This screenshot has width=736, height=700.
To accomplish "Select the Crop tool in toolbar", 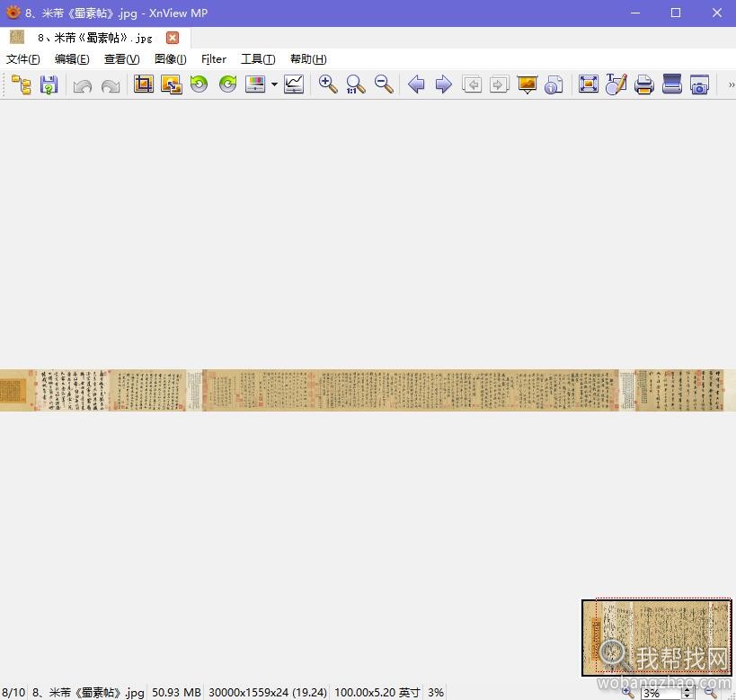I will pos(144,84).
